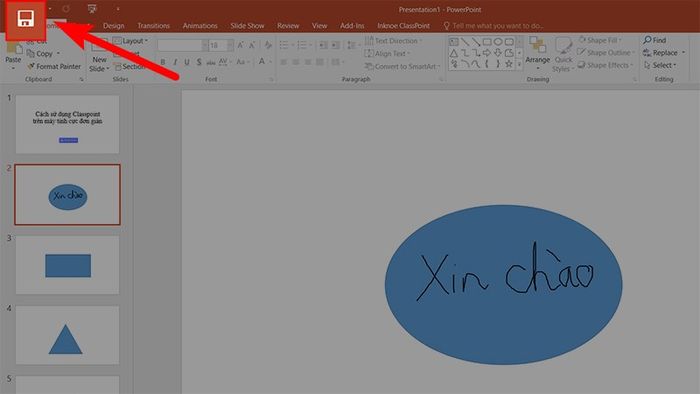Click Convert to SmartArt button
Viewport: 700px width, 394px height.
pyautogui.click(x=402, y=66)
